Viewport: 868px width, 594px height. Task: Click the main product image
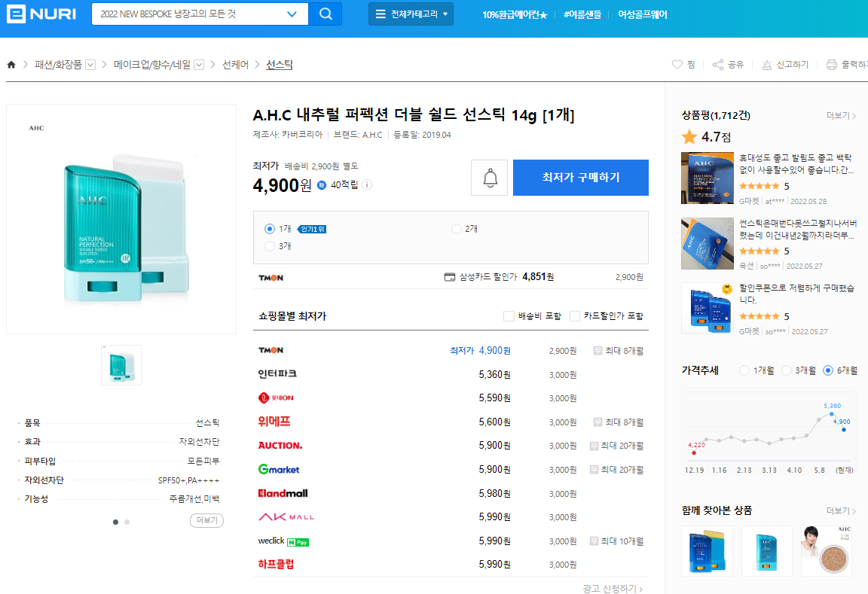(x=121, y=219)
